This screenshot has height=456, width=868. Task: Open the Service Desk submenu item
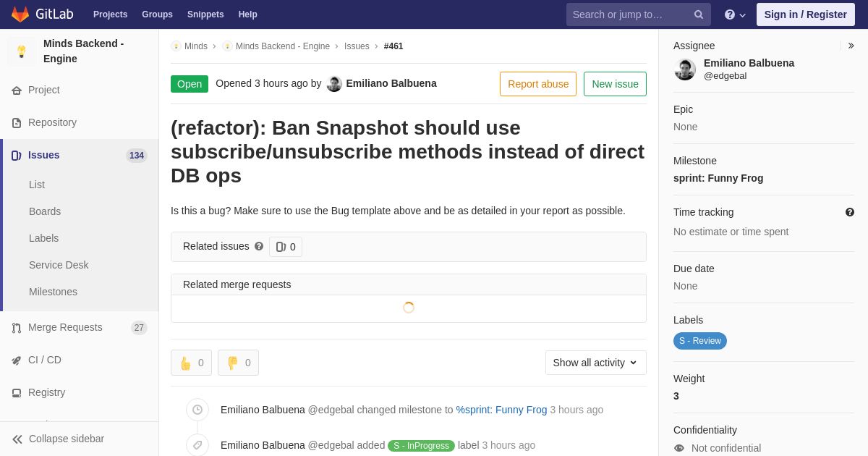click(x=59, y=265)
